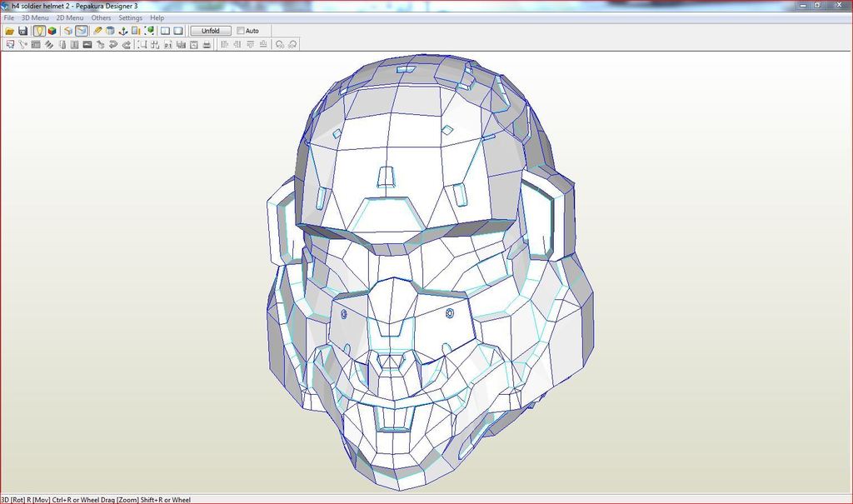Image resolution: width=853 pixels, height=504 pixels.
Task: Switch to the split window layout icon
Action: 166,31
